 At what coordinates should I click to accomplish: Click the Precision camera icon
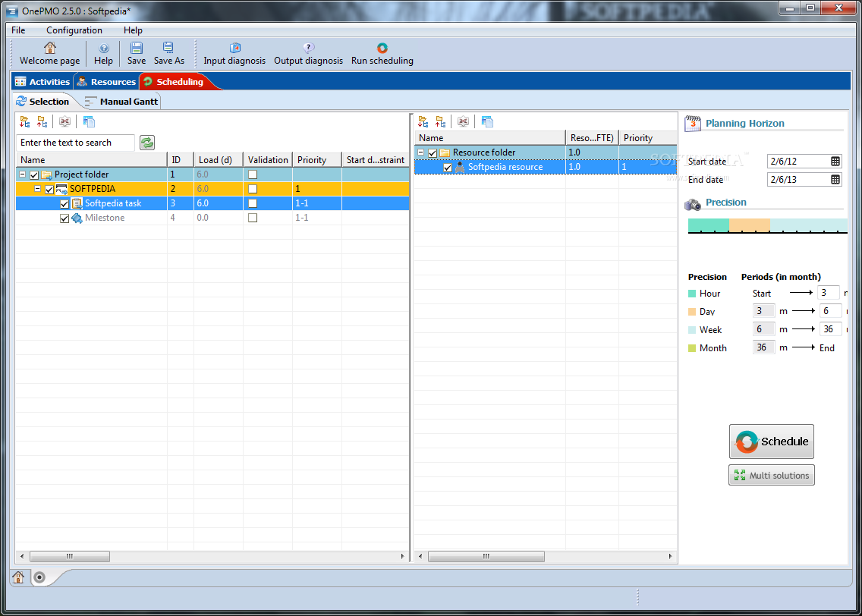693,204
